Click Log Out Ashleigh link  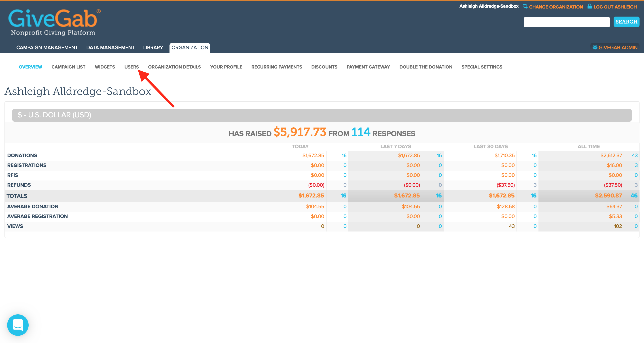pos(615,7)
